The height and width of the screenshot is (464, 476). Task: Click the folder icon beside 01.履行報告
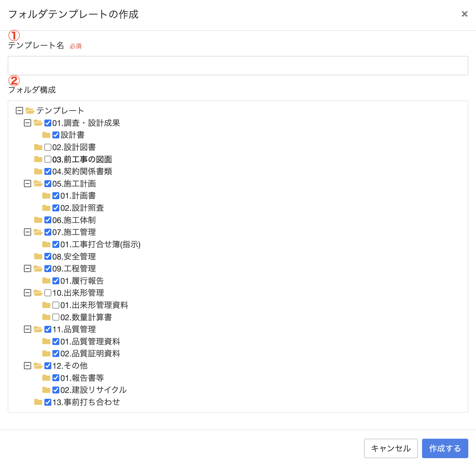[x=46, y=281]
